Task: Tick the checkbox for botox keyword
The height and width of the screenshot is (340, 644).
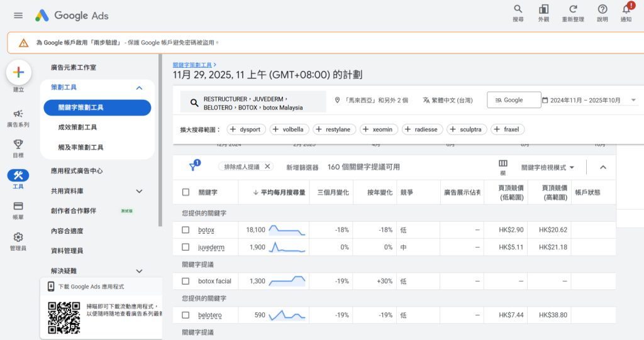Action: coord(186,230)
